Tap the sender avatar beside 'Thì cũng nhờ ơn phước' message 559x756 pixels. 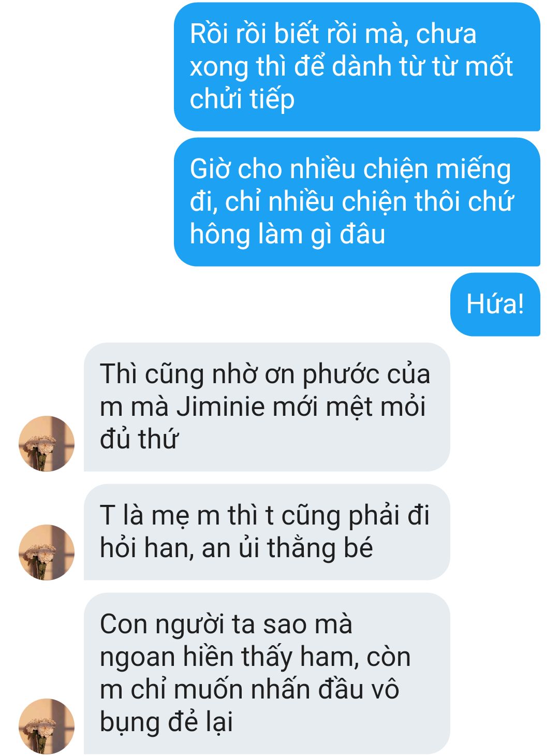(x=47, y=443)
